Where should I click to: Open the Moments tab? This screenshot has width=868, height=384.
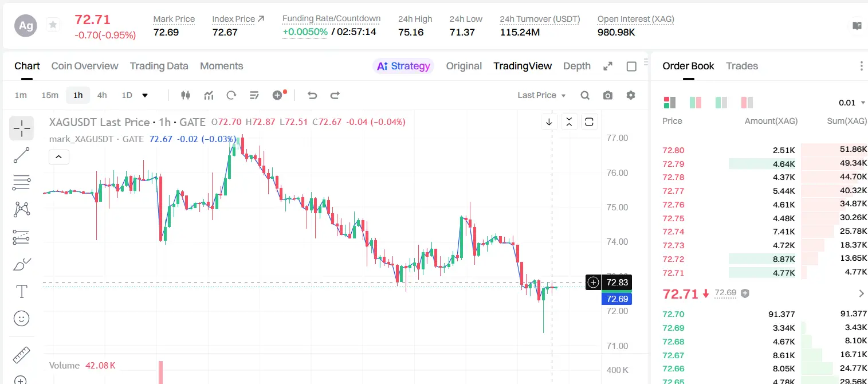222,66
